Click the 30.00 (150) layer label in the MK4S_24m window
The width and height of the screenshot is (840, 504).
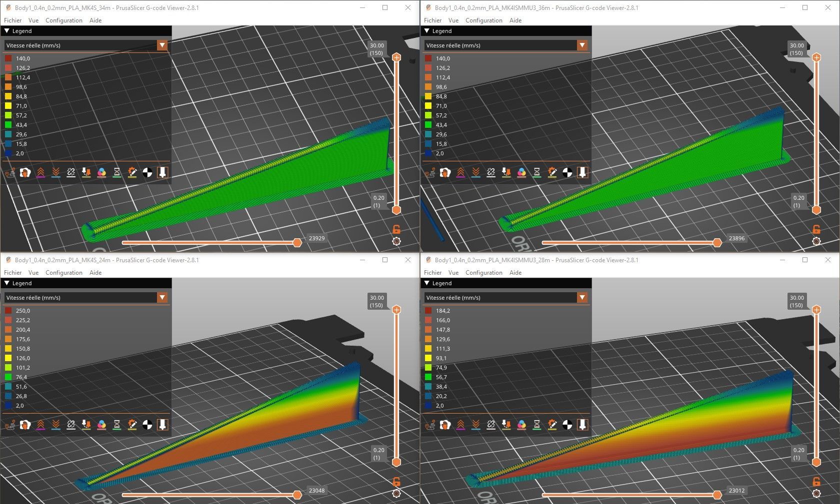coord(376,301)
